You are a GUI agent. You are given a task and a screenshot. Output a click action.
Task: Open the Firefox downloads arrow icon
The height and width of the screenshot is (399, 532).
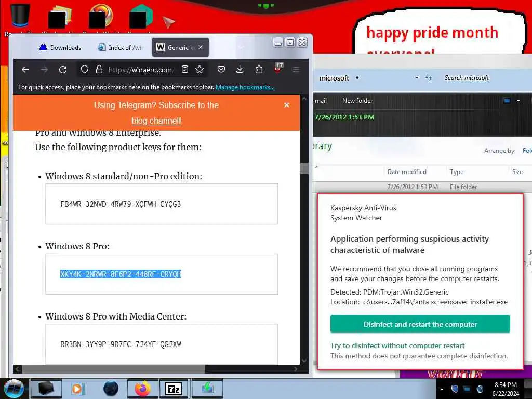pyautogui.click(x=240, y=69)
